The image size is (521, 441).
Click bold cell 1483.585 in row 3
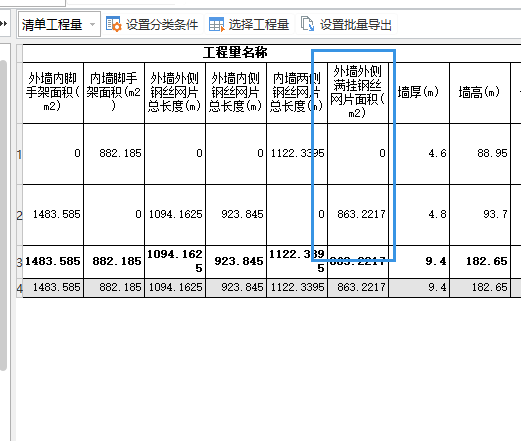point(53,262)
